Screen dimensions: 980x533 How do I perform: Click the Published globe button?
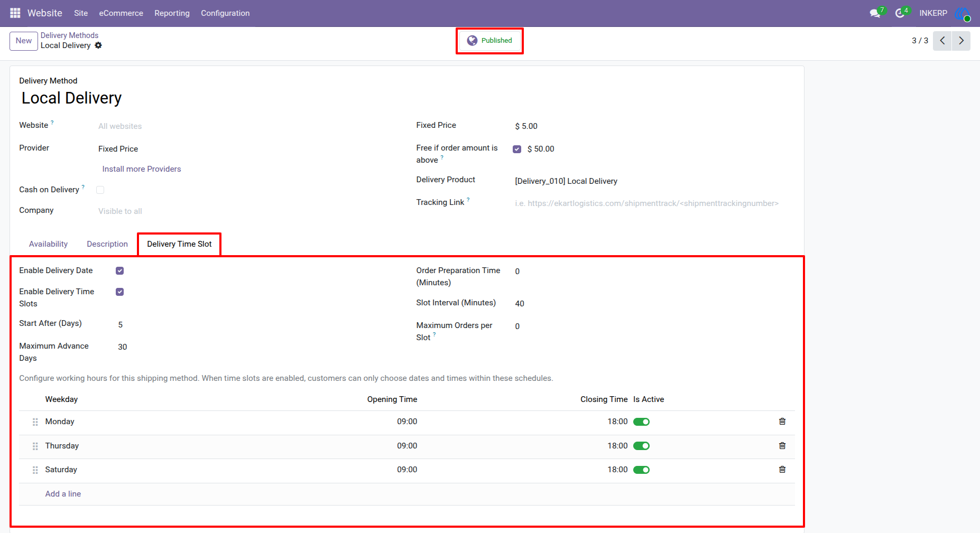[x=490, y=41]
